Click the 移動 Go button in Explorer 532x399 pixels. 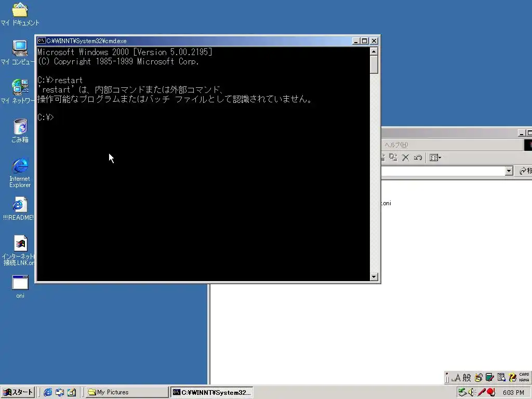pos(525,171)
